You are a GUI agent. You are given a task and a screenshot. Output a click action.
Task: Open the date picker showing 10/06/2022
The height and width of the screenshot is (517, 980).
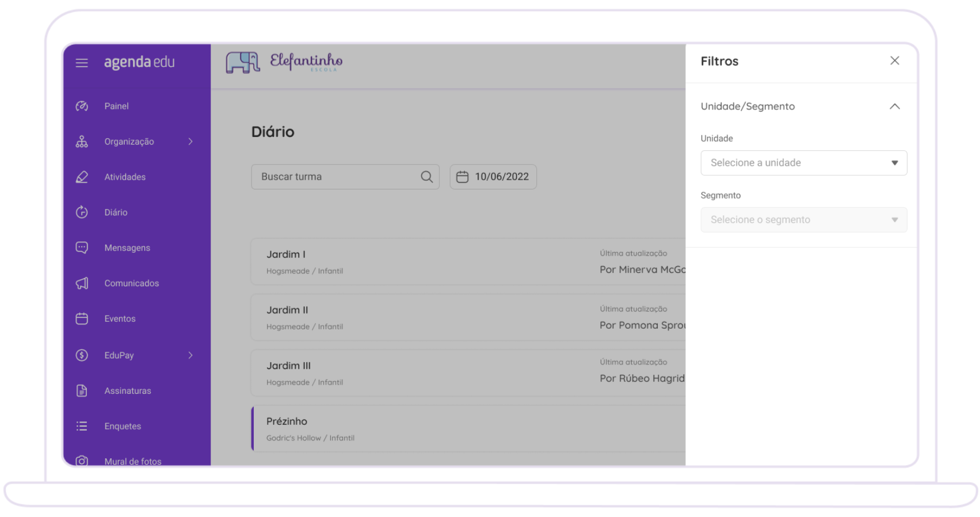point(493,177)
